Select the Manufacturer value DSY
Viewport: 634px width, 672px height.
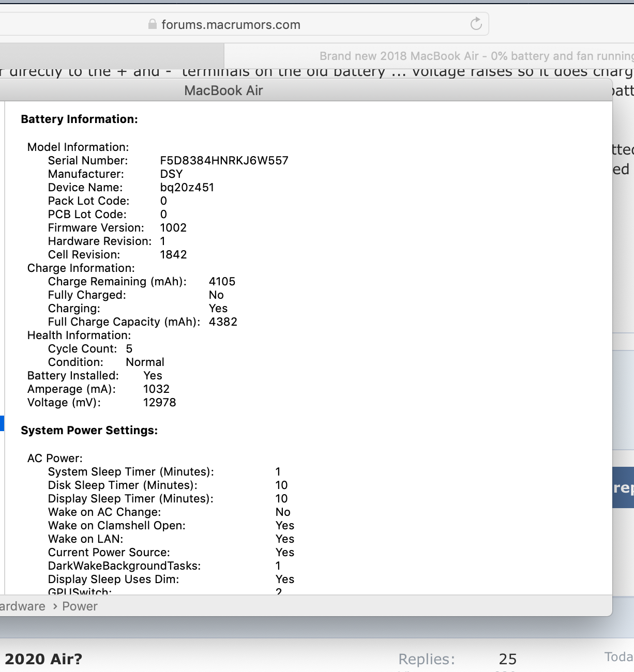pyautogui.click(x=171, y=174)
